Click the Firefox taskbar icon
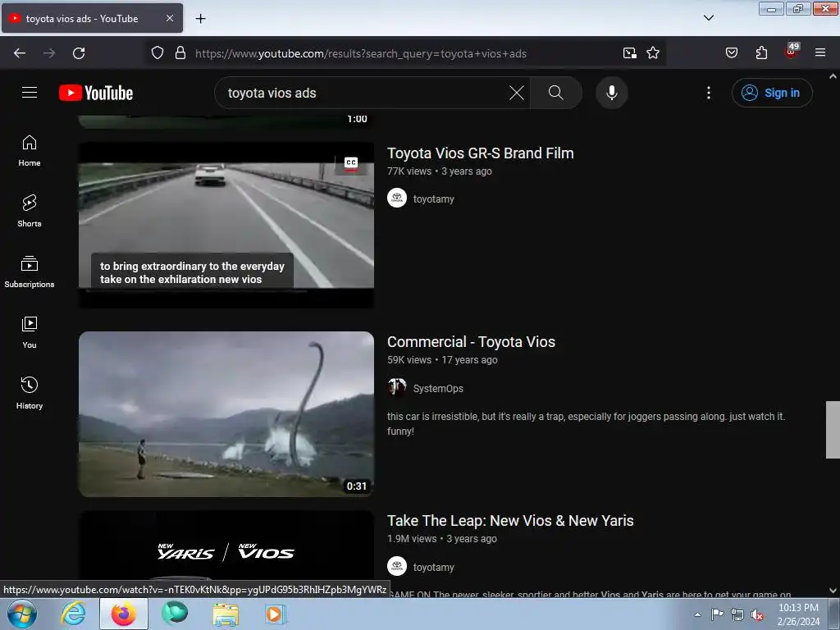 (123, 614)
